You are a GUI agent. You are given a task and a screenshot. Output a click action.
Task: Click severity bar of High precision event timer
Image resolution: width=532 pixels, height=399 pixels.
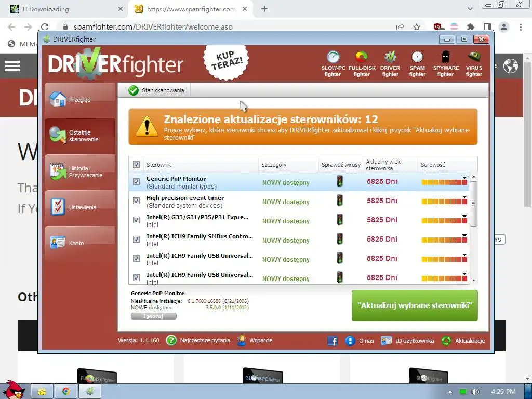tap(444, 202)
